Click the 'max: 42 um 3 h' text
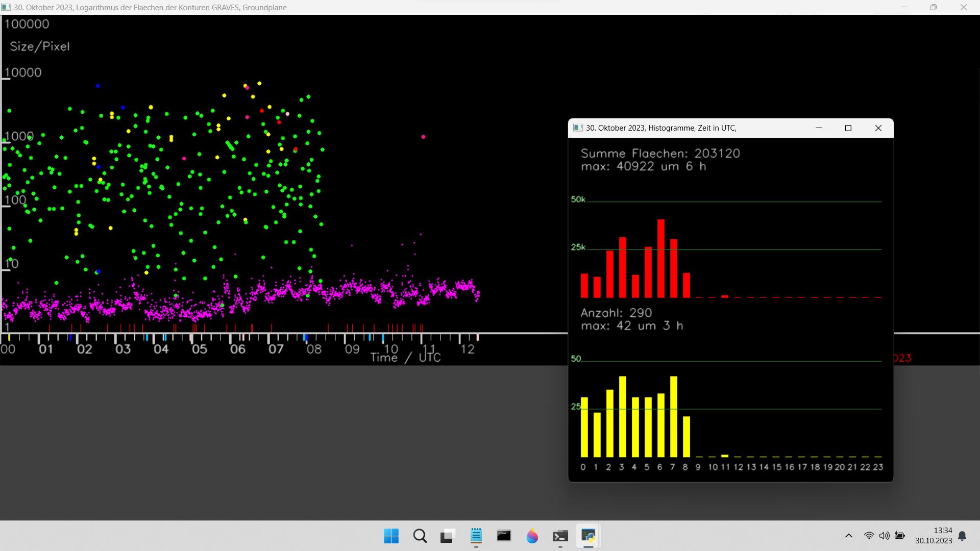 click(632, 325)
